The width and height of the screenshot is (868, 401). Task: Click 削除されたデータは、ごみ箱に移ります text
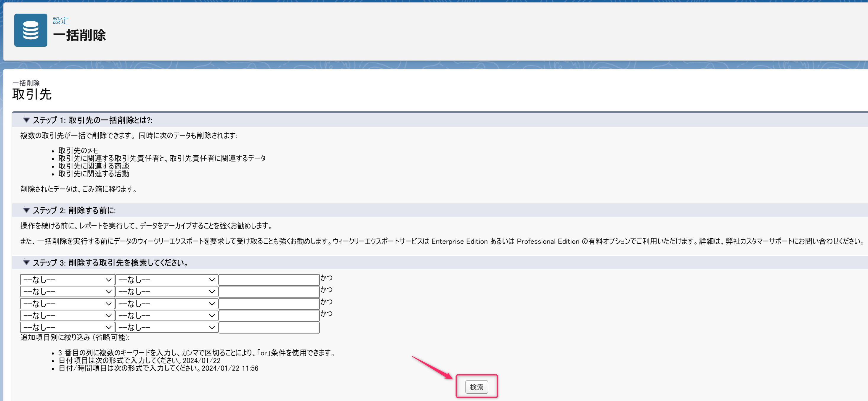pyautogui.click(x=78, y=189)
